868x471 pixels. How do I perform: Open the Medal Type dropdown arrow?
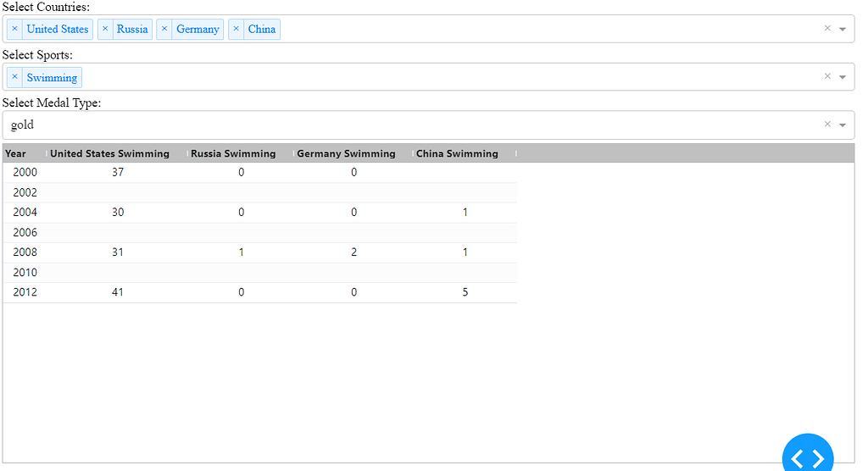click(843, 125)
